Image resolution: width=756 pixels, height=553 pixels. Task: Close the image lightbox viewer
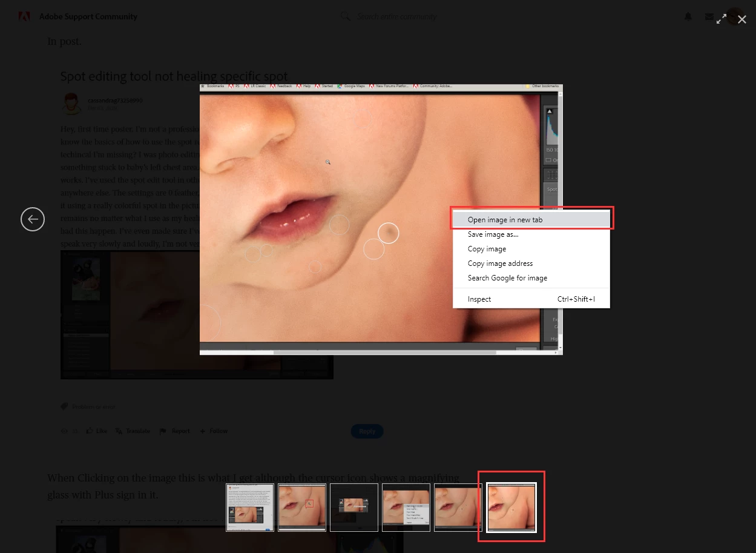pos(742,19)
